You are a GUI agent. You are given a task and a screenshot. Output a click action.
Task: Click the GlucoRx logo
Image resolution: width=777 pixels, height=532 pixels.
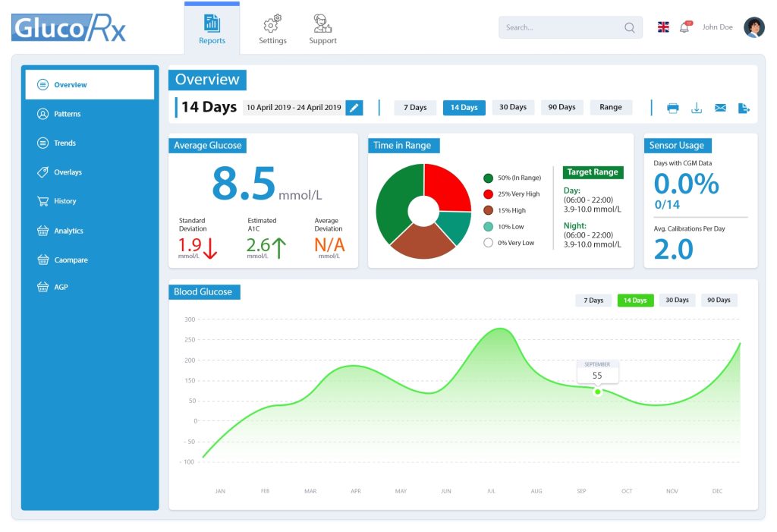[x=69, y=27]
